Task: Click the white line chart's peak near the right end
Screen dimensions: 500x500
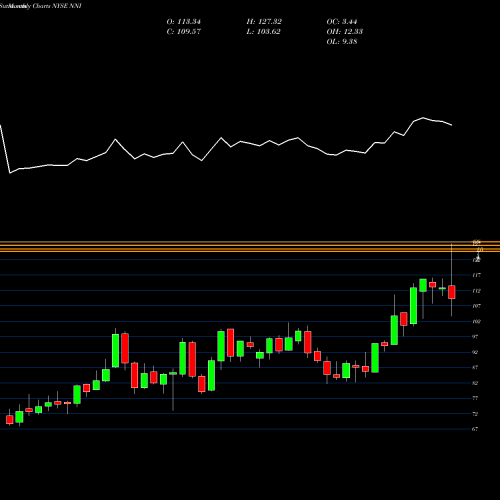Action: pos(423,118)
